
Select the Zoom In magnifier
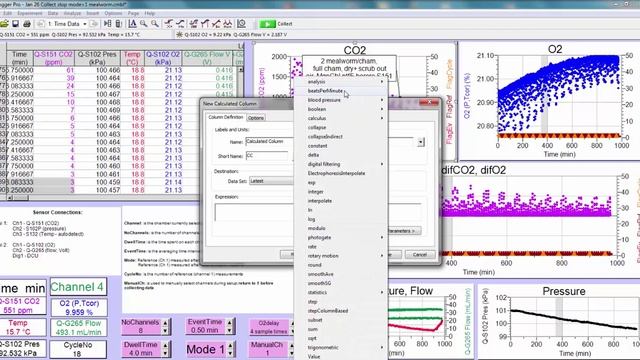click(x=144, y=24)
